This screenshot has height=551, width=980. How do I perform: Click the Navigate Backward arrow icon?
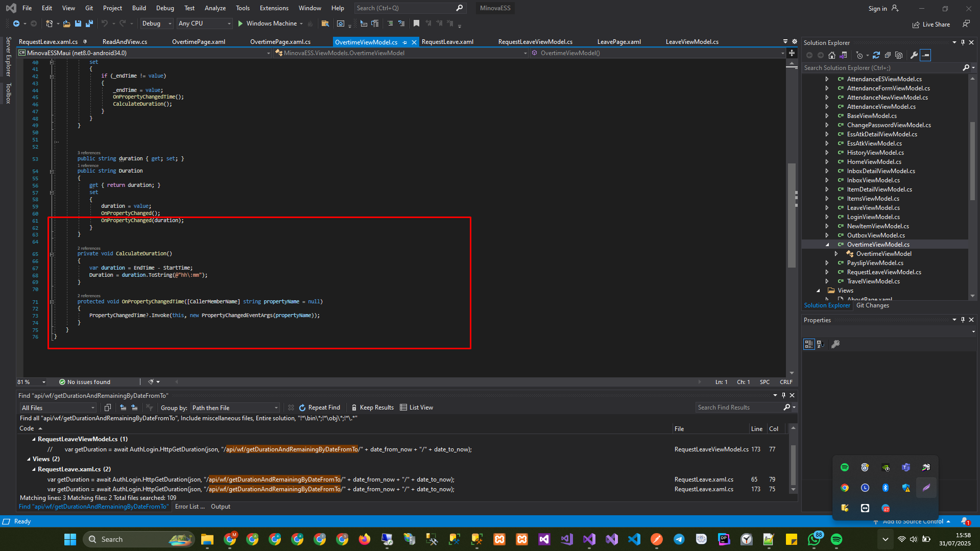click(x=16, y=23)
